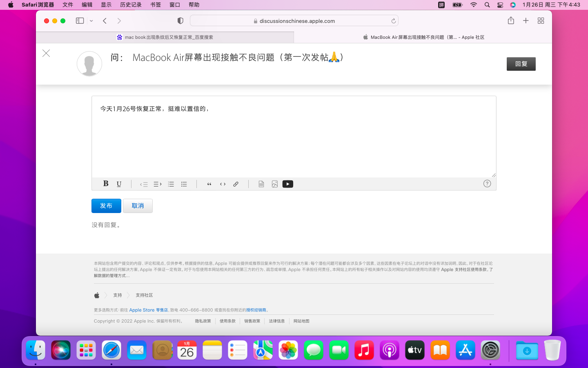
Task: Expand the sidebar dropdown arrow
Action: (91, 21)
